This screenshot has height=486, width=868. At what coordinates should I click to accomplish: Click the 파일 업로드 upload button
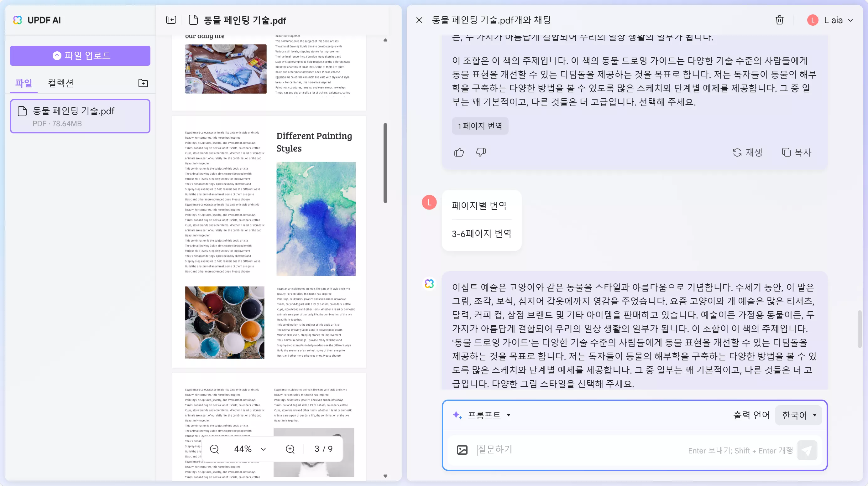click(x=80, y=55)
